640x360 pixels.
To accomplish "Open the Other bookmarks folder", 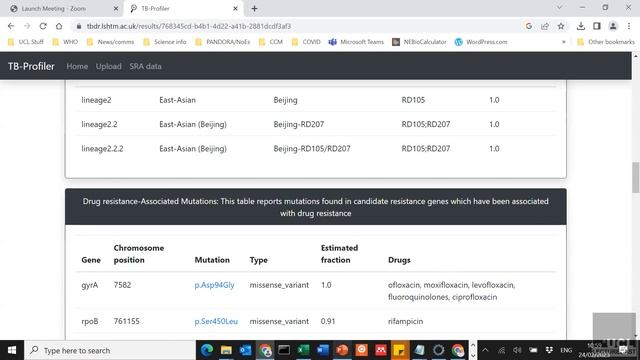I will 606,42.
